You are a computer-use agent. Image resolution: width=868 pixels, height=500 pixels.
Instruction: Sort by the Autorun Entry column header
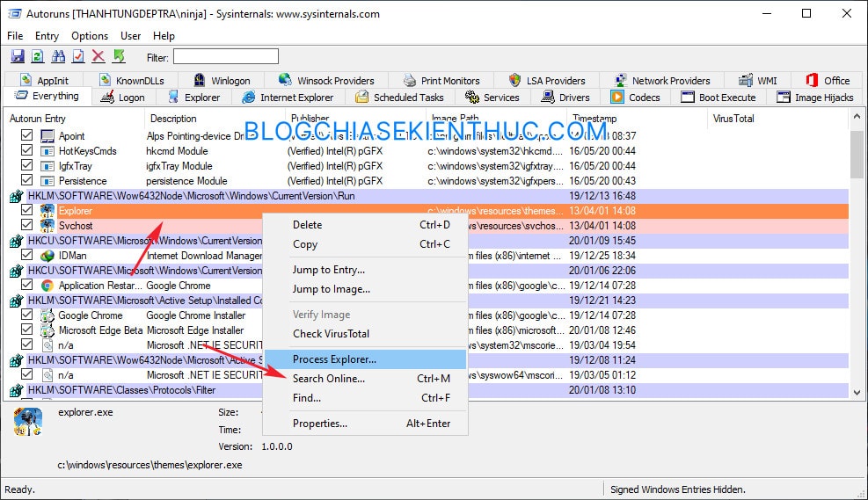click(x=74, y=119)
